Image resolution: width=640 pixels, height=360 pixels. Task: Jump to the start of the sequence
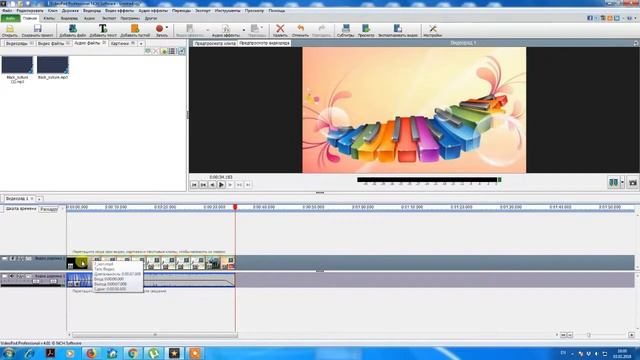click(x=194, y=185)
